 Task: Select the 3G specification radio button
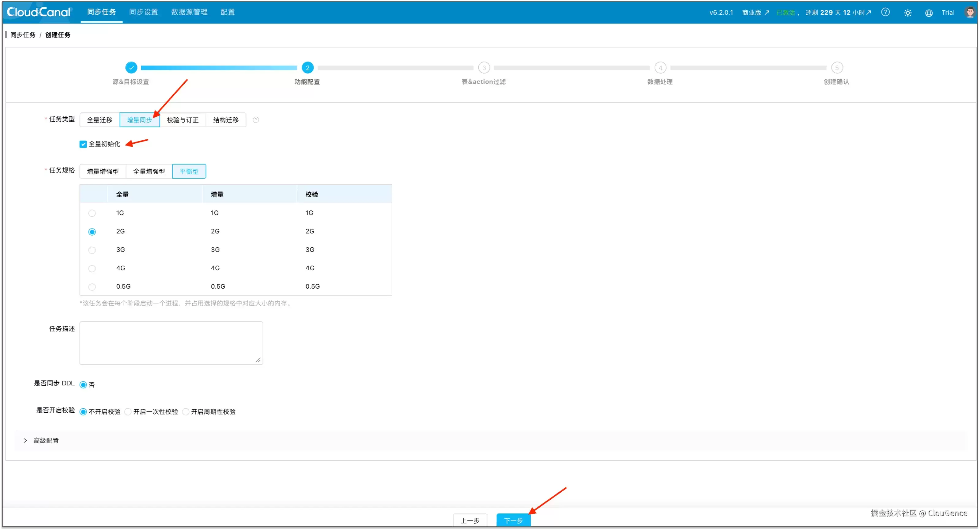[92, 250]
